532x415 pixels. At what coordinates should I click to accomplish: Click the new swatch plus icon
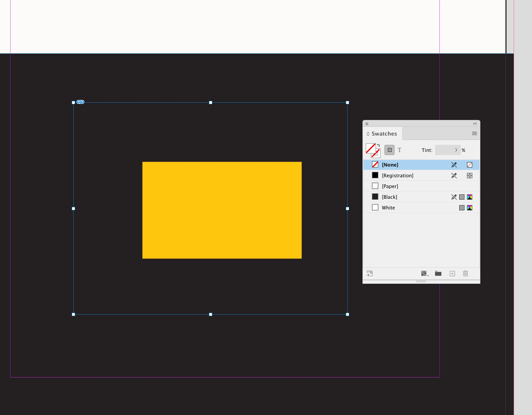coord(452,274)
